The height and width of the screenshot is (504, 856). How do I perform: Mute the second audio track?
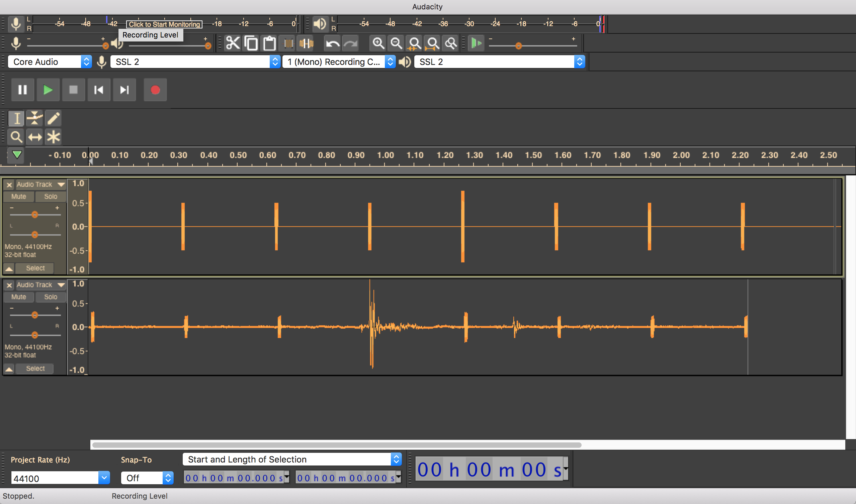(18, 297)
